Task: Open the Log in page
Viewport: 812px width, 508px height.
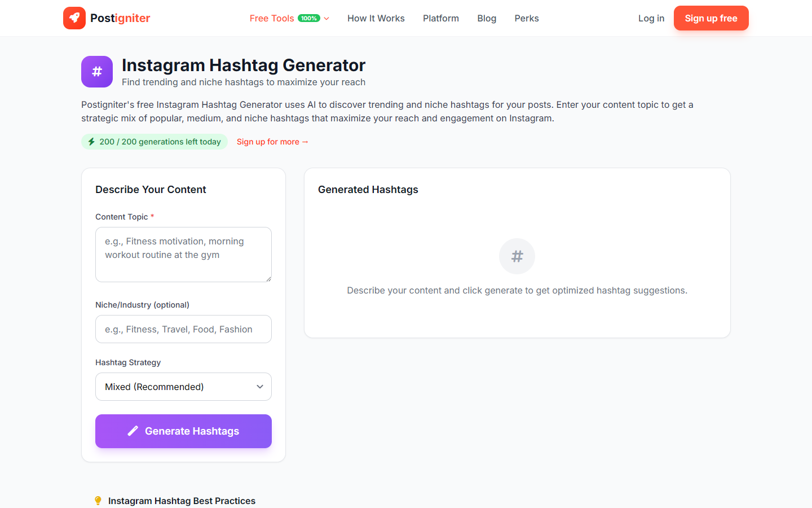Action: (651, 17)
